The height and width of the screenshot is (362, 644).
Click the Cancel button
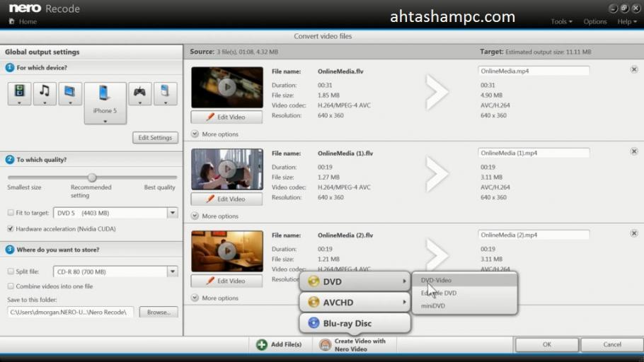click(612, 344)
